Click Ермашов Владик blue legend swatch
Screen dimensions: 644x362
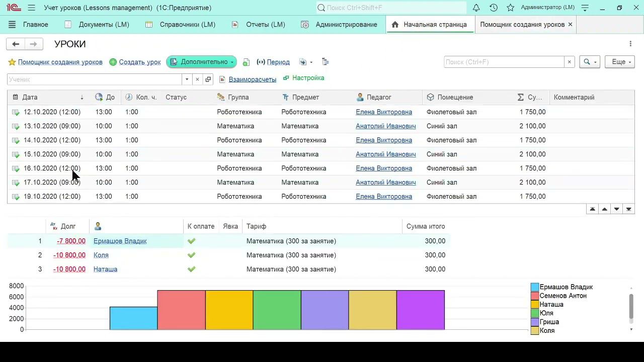tap(535, 287)
